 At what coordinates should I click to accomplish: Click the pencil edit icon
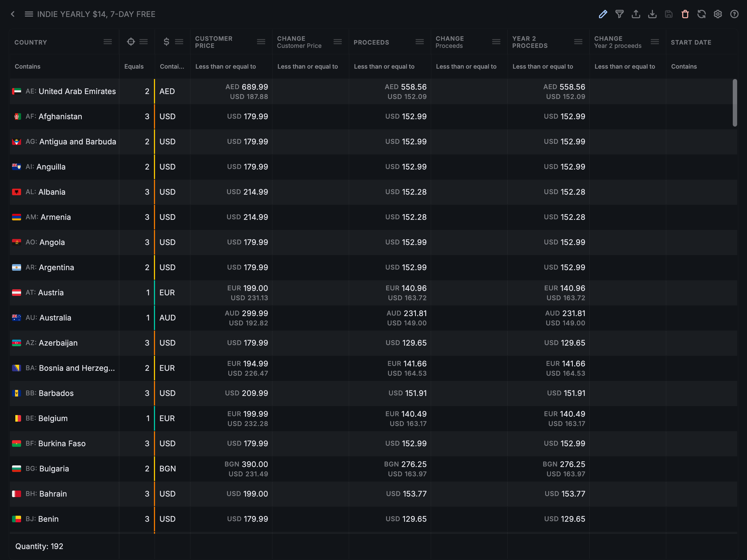[603, 14]
